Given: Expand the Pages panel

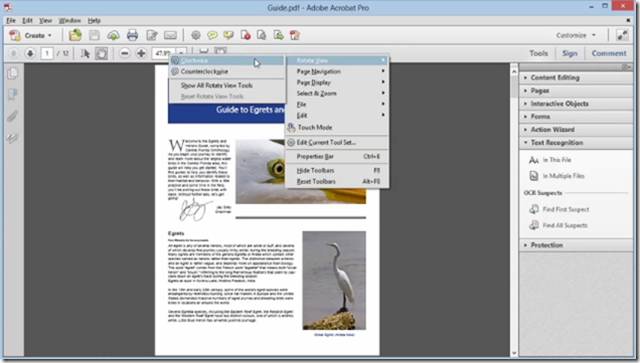Looking at the screenshot, I should coord(576,91).
